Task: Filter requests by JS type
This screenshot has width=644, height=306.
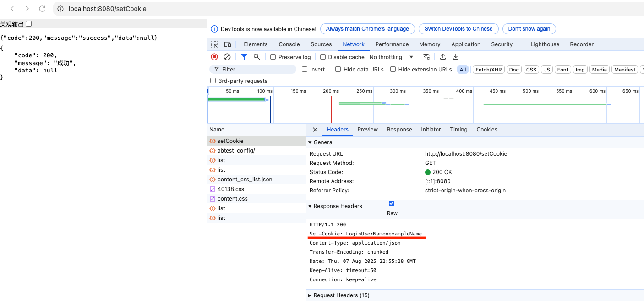Action: tap(547, 70)
